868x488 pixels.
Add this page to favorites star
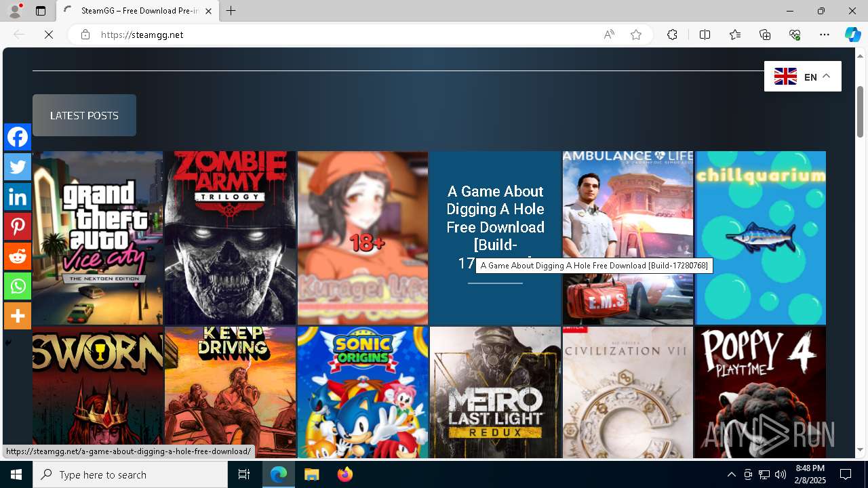(x=636, y=35)
